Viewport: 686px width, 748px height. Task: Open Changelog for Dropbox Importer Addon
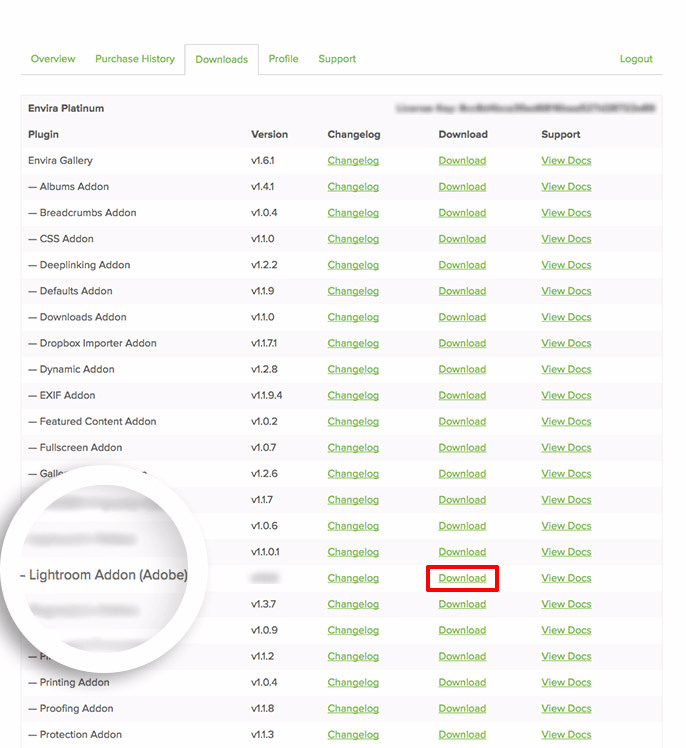(353, 343)
